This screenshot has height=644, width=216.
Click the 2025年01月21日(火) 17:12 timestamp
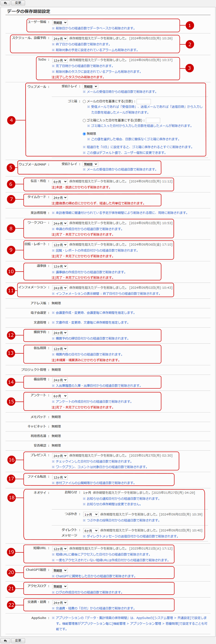pos(151,549)
